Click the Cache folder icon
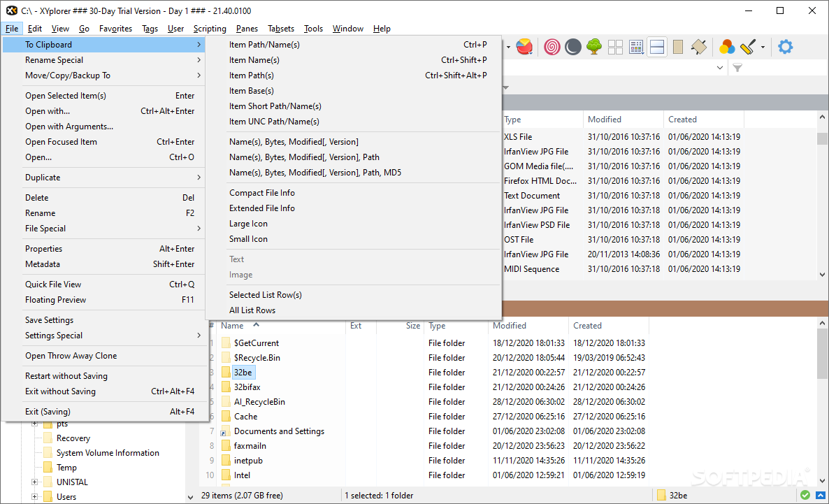The width and height of the screenshot is (829, 504). [x=226, y=416]
